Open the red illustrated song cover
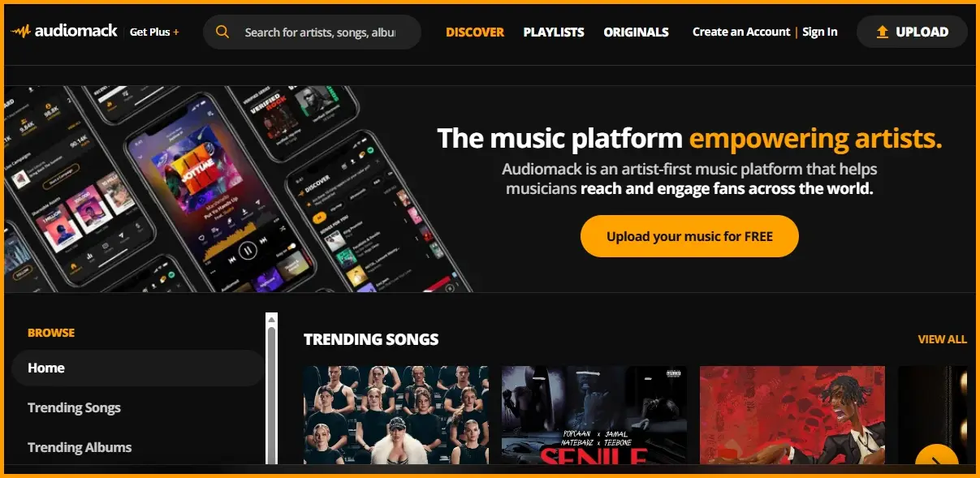This screenshot has height=478, width=980. click(792, 415)
